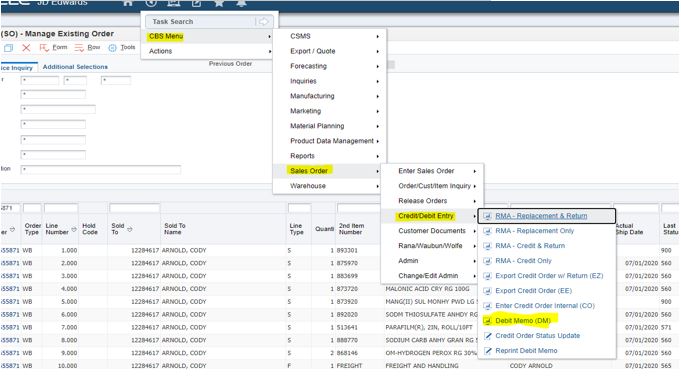
Task: Select item number 893301 cell
Action: click(x=348, y=251)
